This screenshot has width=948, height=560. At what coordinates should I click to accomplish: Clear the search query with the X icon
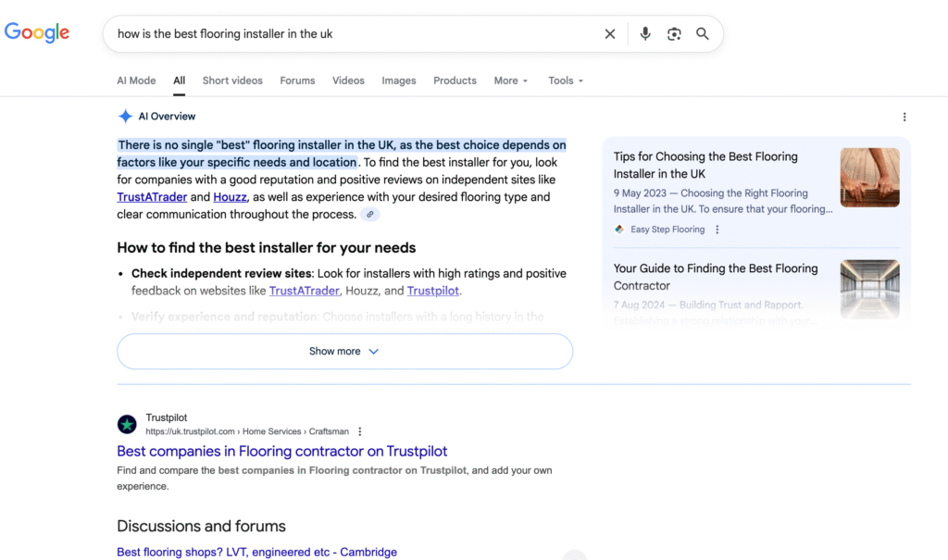(x=610, y=33)
